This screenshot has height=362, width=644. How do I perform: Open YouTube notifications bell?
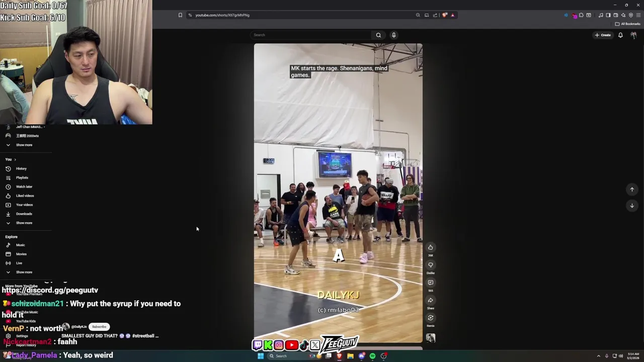click(x=620, y=35)
